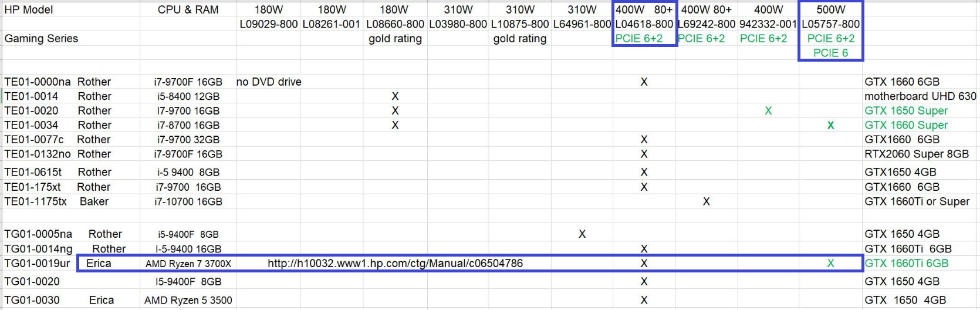
Task: Select the TG01-0020 cell
Action: click(x=32, y=281)
